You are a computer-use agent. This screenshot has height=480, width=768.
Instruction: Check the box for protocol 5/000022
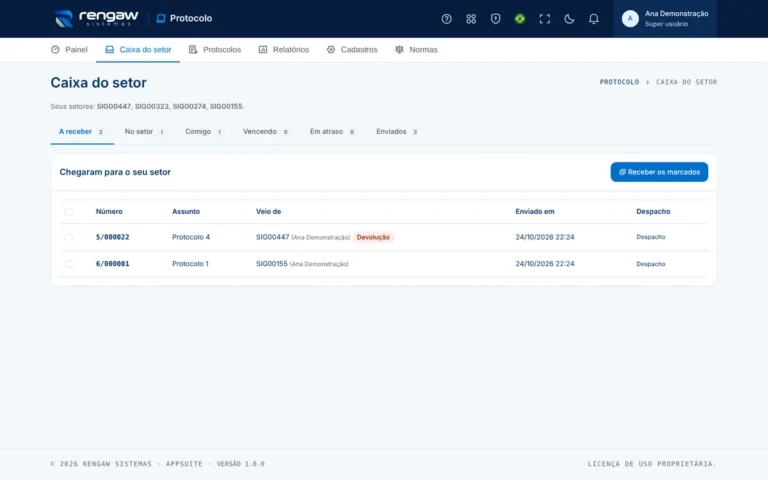click(x=69, y=237)
